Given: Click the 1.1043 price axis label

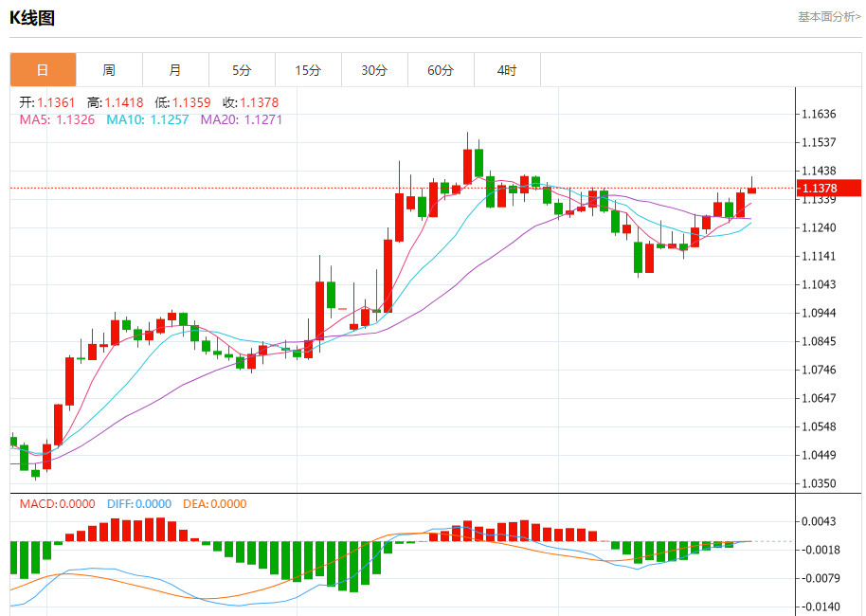Looking at the screenshot, I should (819, 284).
